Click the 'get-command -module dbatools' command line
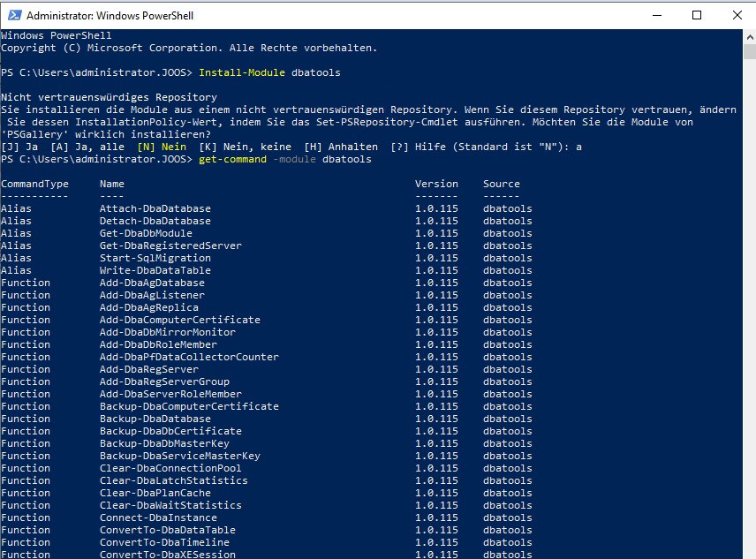 point(285,159)
